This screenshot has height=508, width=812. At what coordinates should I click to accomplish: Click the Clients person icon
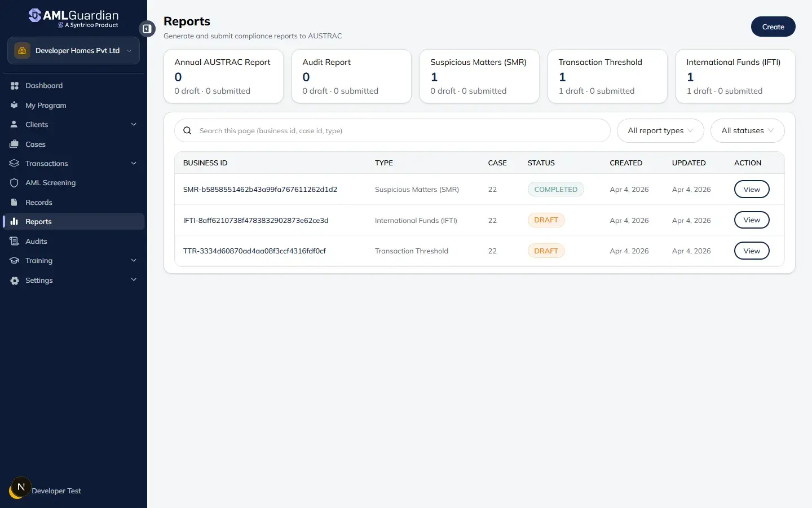point(15,124)
